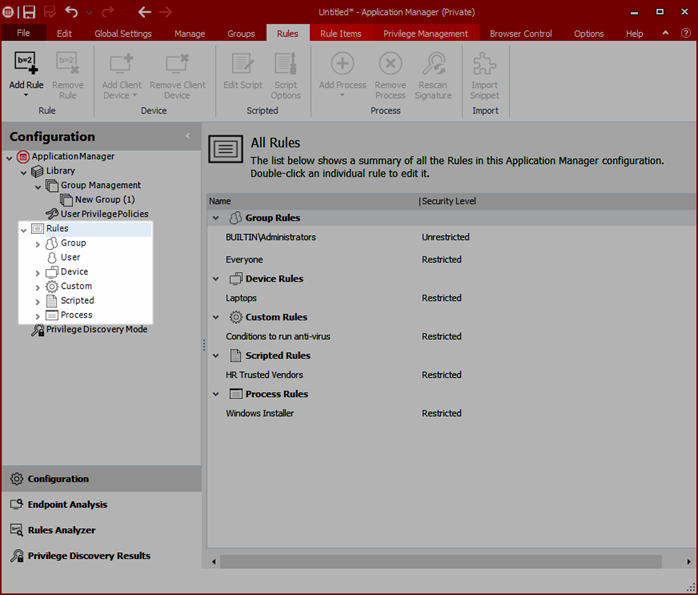Click the Undo arrow icon
Image resolution: width=698 pixels, height=595 pixels.
(x=72, y=12)
